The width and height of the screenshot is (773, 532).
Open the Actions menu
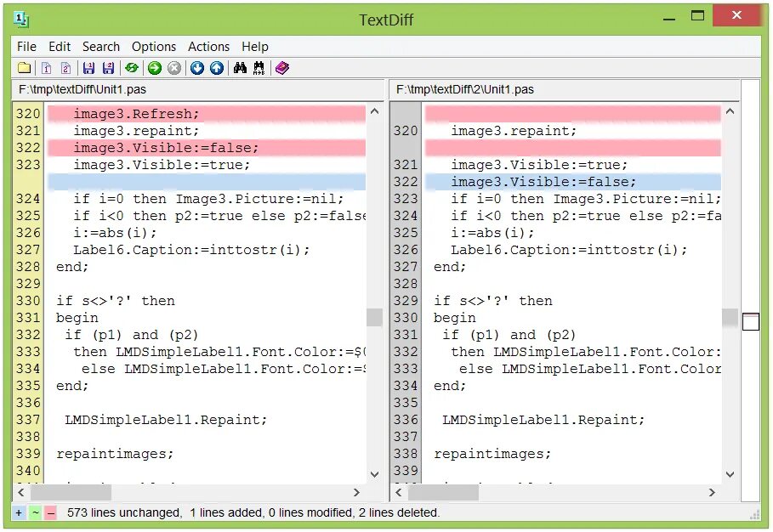point(208,47)
